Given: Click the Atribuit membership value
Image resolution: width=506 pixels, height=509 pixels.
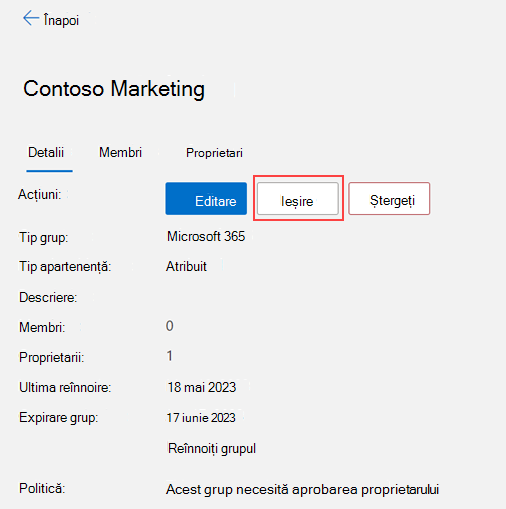Looking at the screenshot, I should (186, 266).
